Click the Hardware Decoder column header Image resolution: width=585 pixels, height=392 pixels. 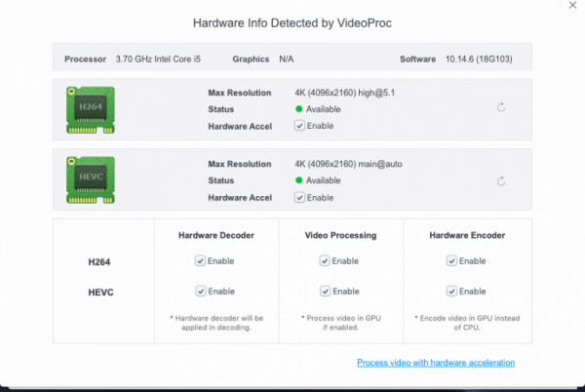(x=216, y=235)
